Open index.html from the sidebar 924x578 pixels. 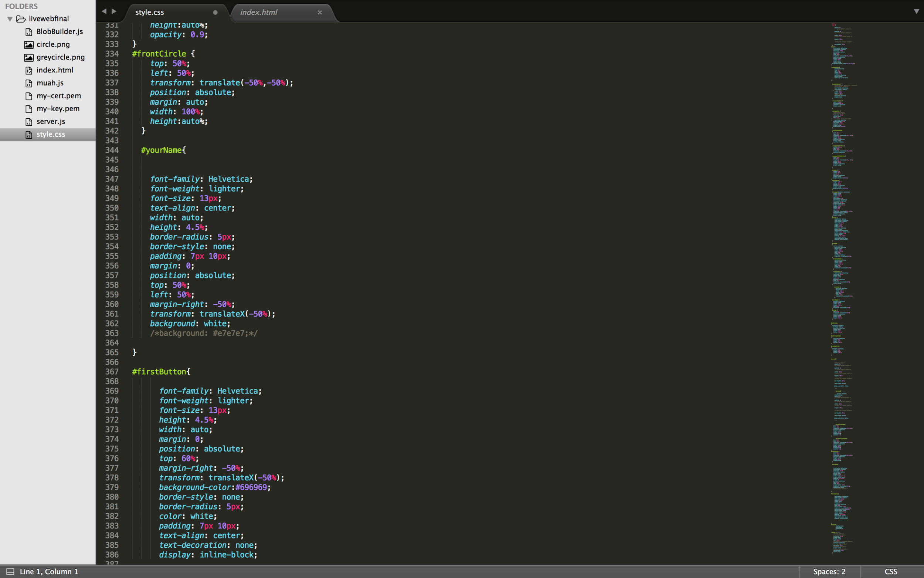click(x=55, y=70)
